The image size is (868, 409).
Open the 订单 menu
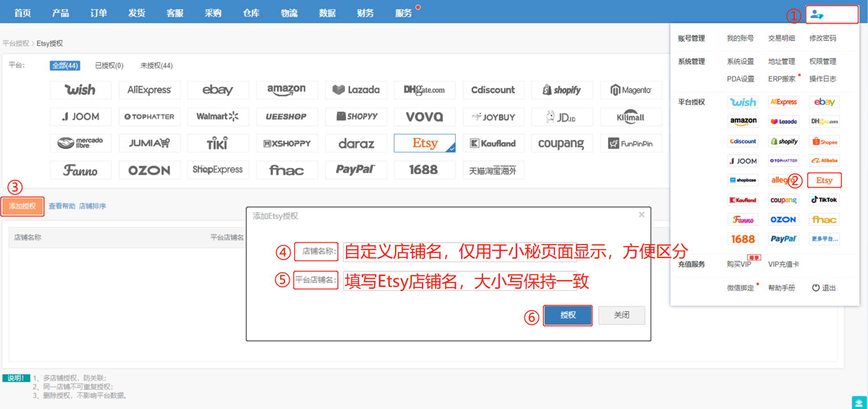point(99,13)
